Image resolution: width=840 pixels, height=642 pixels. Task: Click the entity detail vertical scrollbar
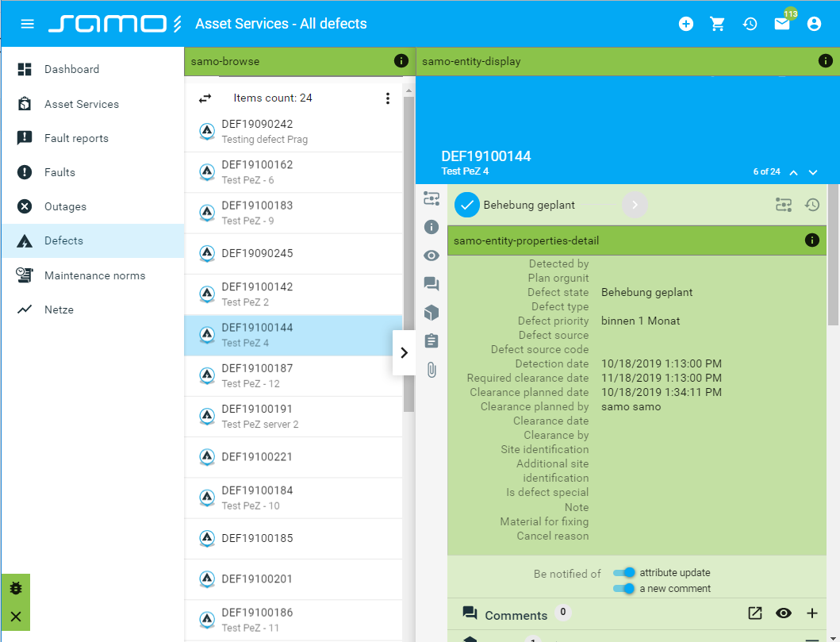click(x=833, y=255)
